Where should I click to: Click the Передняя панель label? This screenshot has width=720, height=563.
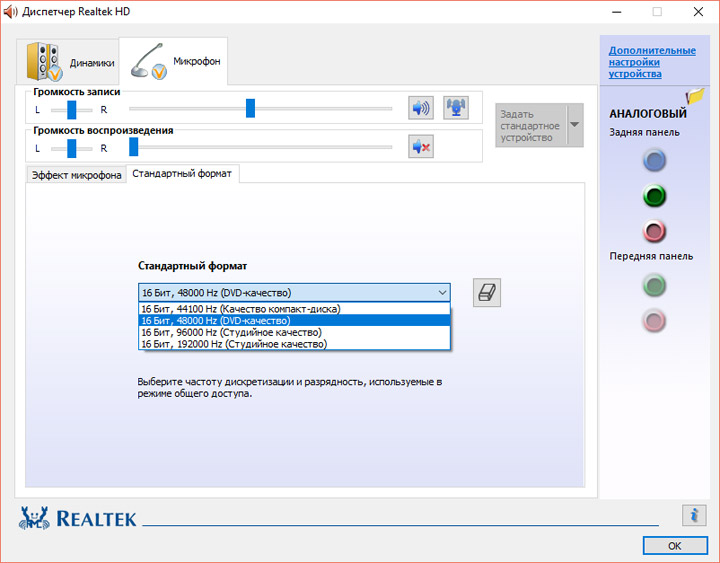(x=651, y=256)
